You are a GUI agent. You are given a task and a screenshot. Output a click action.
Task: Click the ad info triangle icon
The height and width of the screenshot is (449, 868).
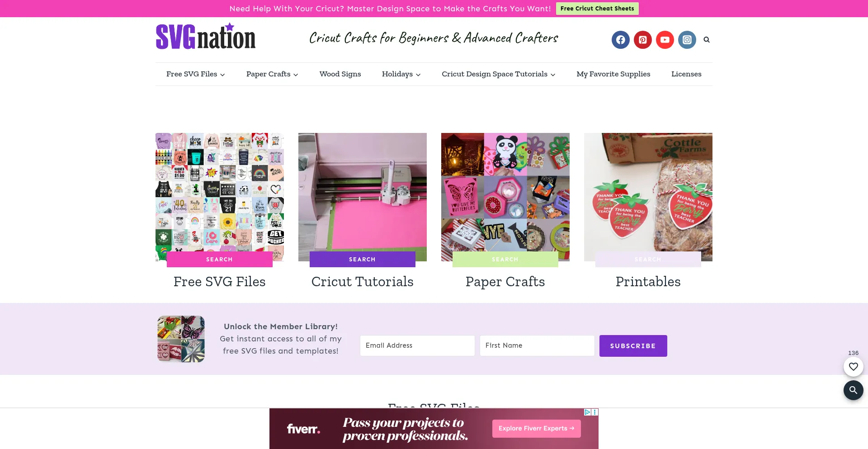click(587, 412)
